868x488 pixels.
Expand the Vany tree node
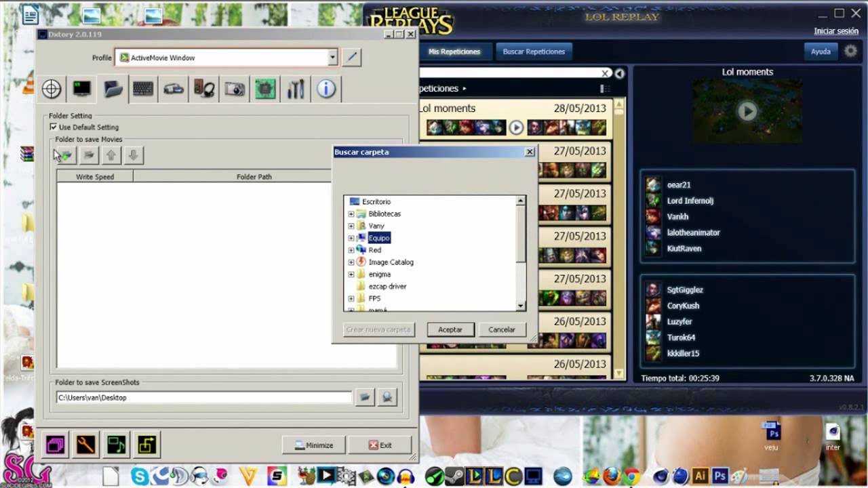tap(351, 226)
